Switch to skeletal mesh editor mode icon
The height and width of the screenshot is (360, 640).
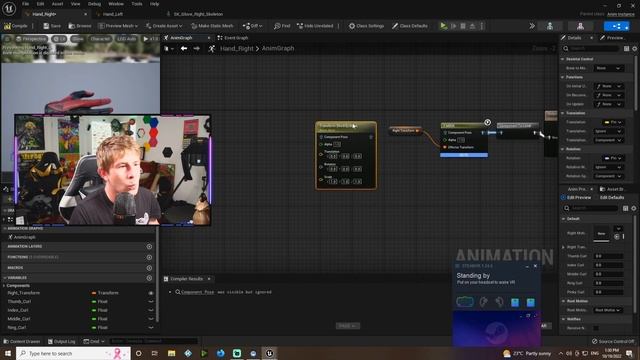point(580,26)
